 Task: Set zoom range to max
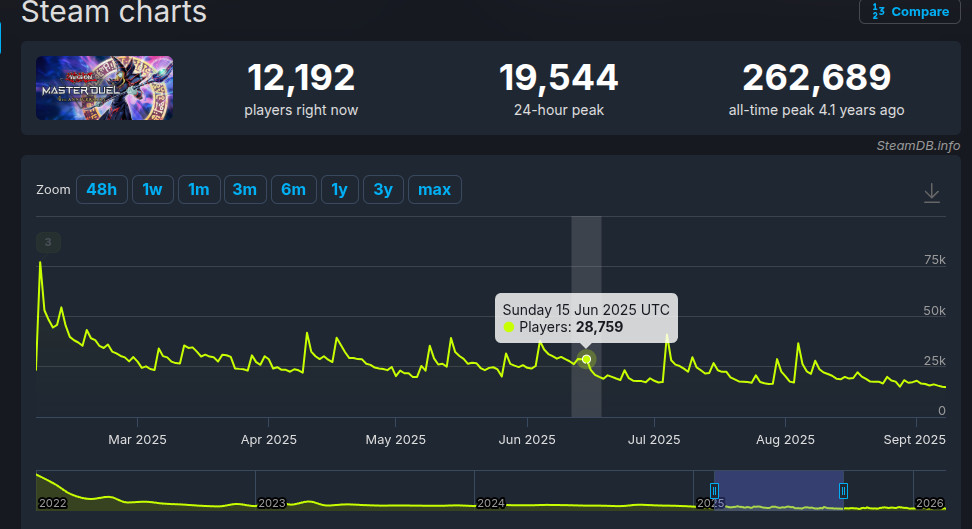pos(435,190)
